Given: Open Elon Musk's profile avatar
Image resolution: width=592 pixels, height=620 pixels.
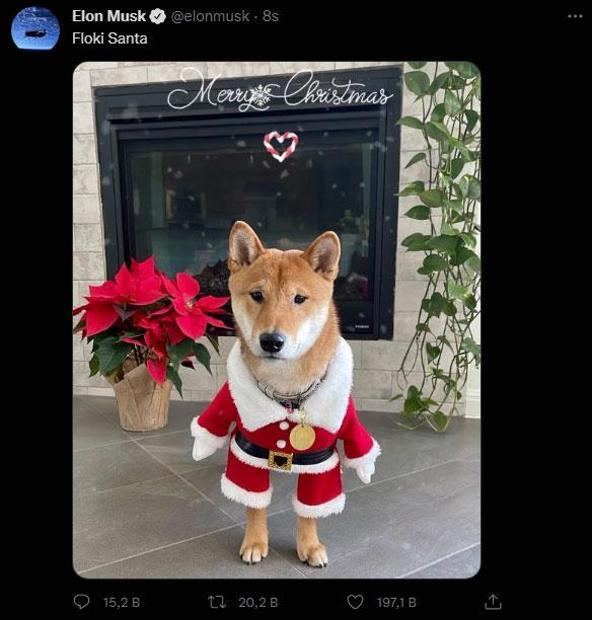Looking at the screenshot, I should tap(35, 28).
